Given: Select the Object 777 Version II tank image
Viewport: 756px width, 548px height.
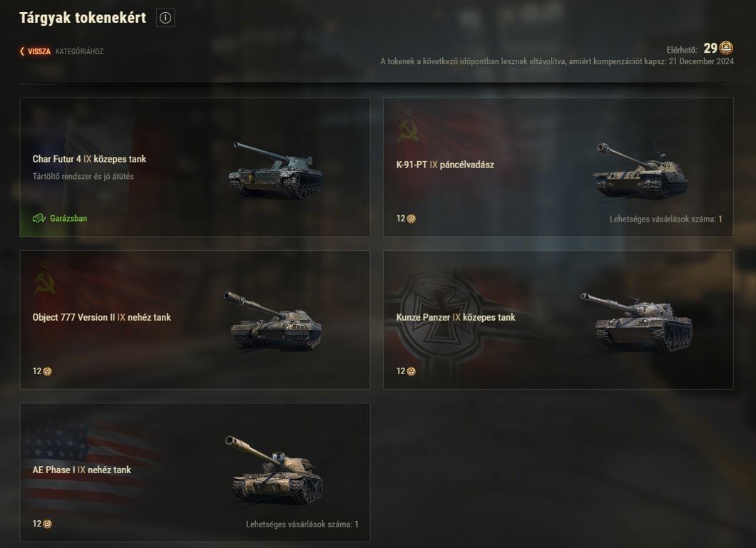Looking at the screenshot, I should 273,320.
